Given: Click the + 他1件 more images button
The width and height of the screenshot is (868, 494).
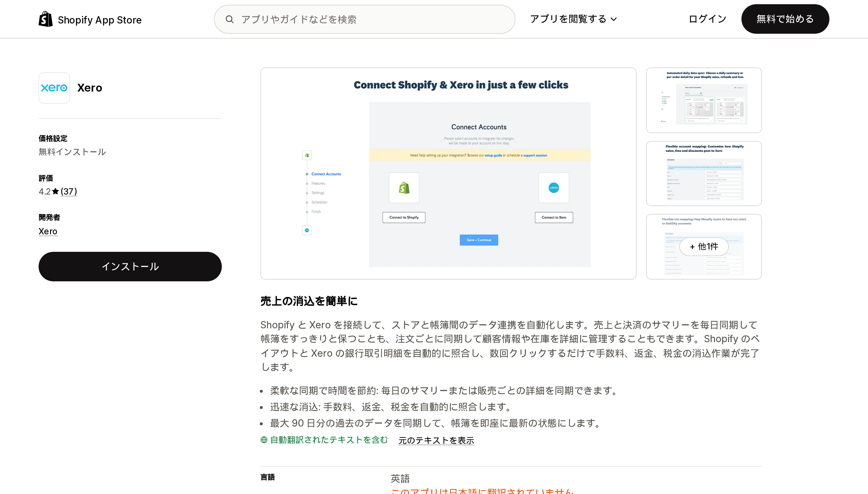Looking at the screenshot, I should tap(704, 246).
